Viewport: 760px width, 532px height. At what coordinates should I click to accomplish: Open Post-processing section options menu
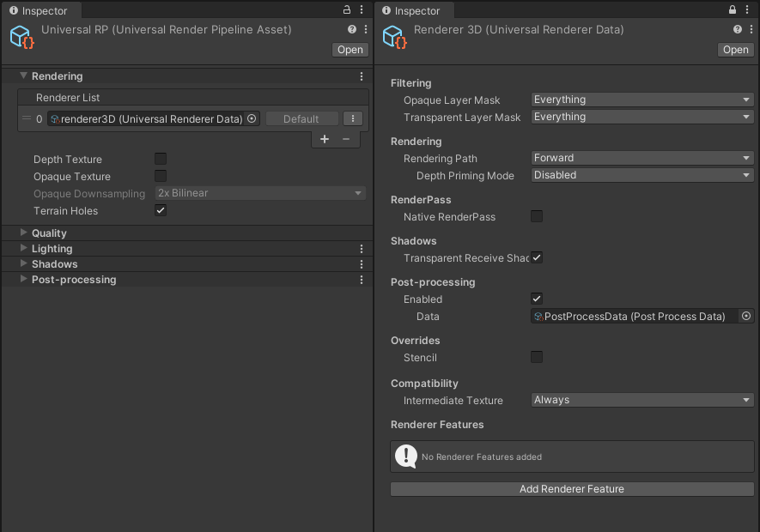coord(362,280)
